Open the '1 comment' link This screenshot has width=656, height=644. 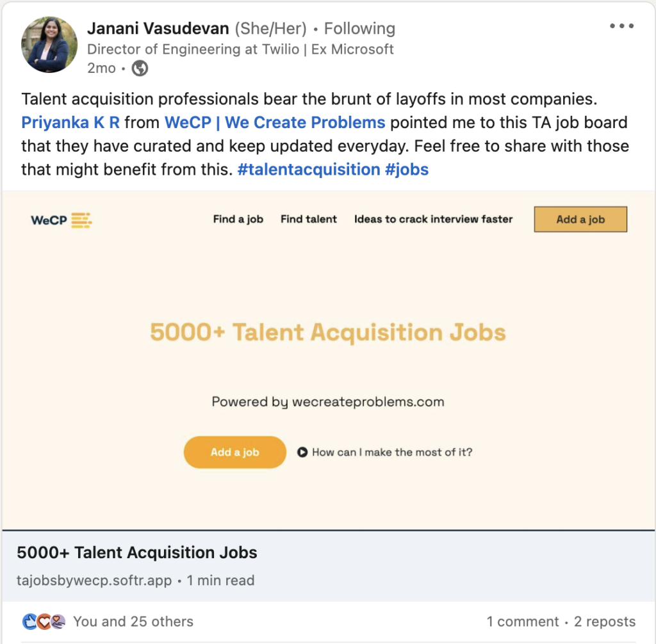tap(522, 621)
